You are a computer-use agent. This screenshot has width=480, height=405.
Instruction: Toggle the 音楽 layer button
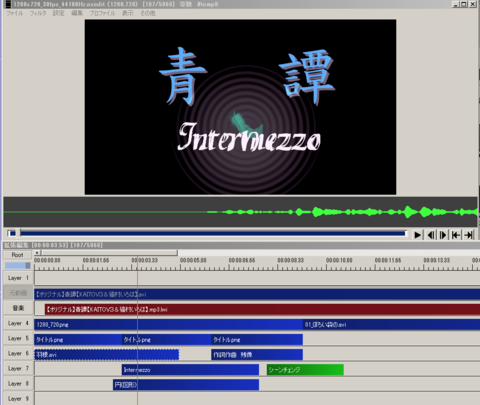pos(18,308)
